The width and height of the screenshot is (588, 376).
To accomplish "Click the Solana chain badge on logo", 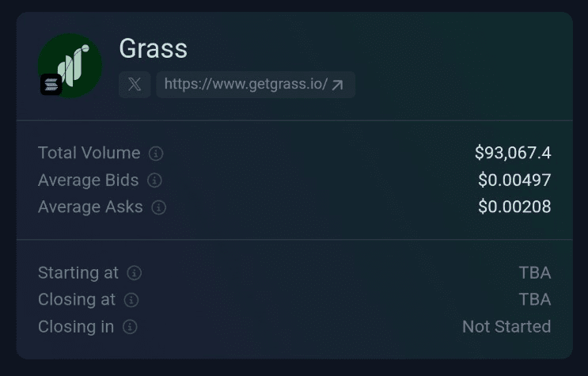I will (x=51, y=84).
